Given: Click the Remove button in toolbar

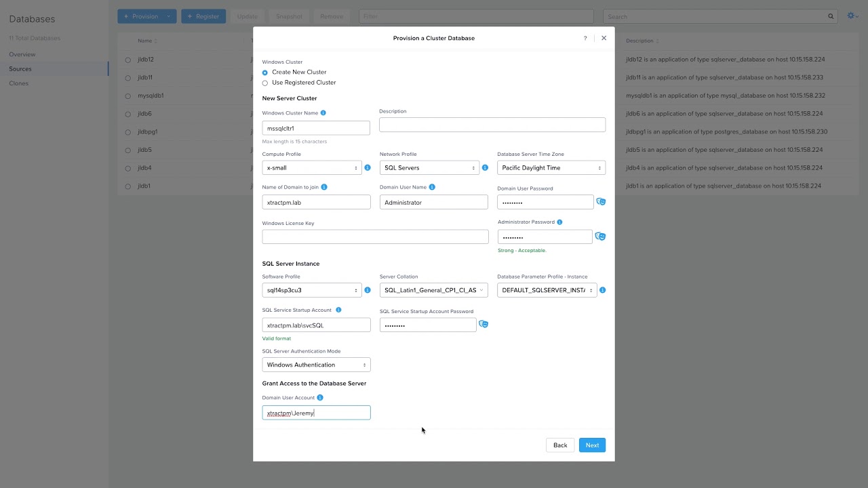Looking at the screenshot, I should (x=332, y=16).
